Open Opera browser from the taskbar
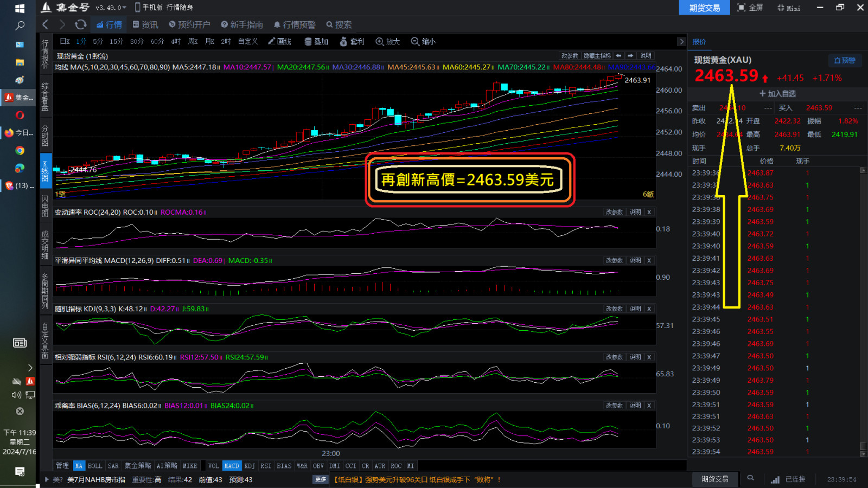This screenshot has height=488, width=868. click(x=20, y=115)
